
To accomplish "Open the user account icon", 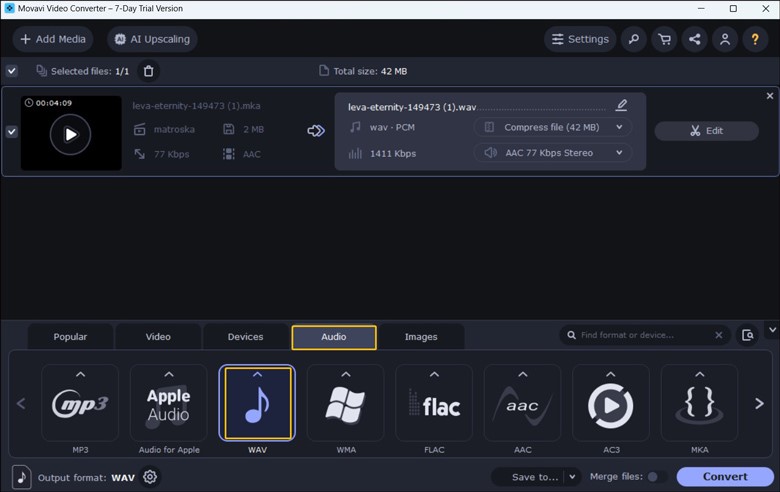I will point(725,39).
